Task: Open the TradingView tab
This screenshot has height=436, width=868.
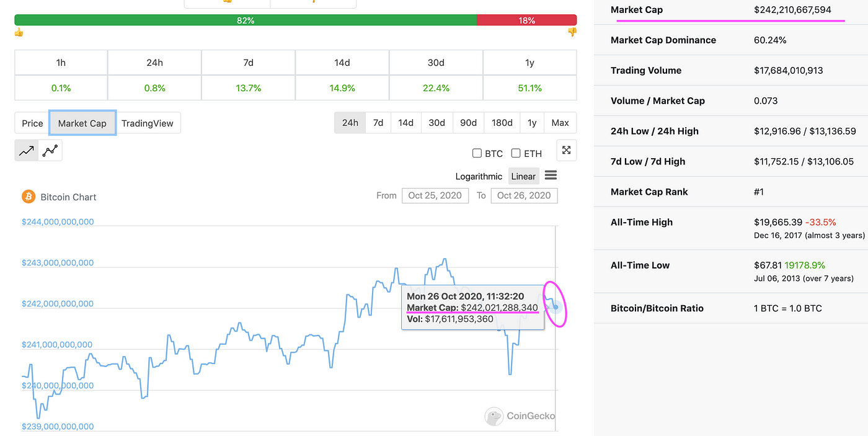Action: [148, 123]
